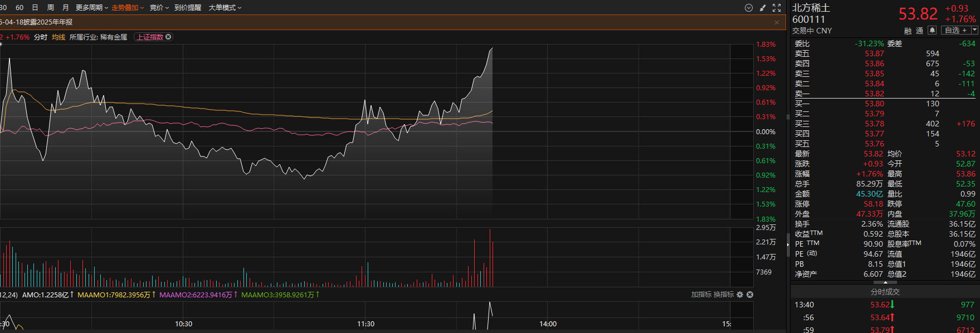Switch to 60-minute period
980x333 pixels.
pyautogui.click(x=19, y=8)
